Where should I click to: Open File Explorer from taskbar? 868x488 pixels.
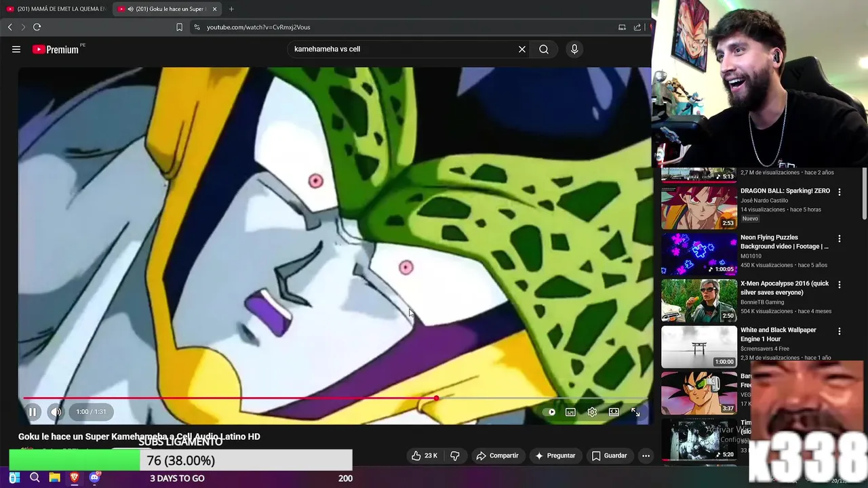point(55,478)
